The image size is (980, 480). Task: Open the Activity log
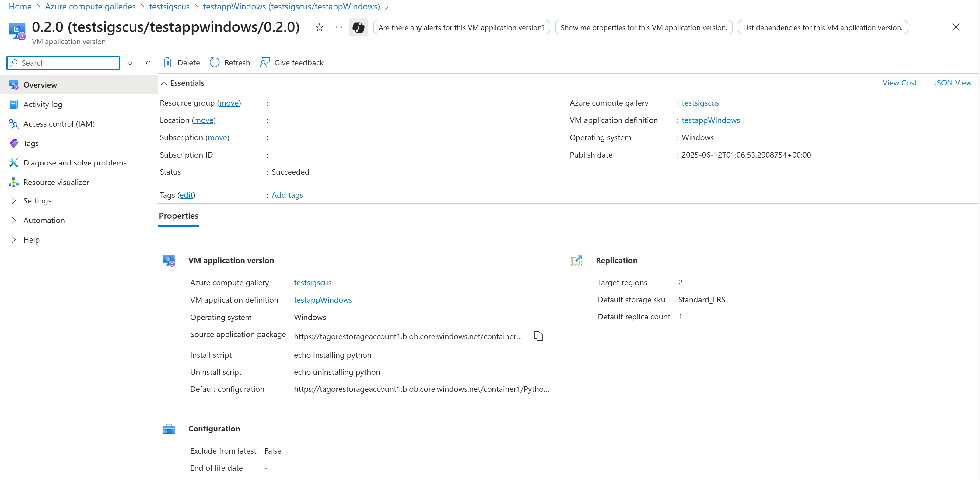[x=43, y=104]
